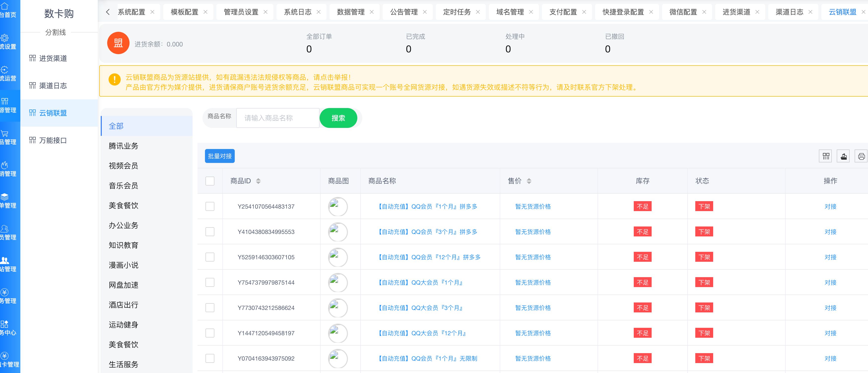Check the row for Y7547379979875144
This screenshot has width=868, height=373.
tap(210, 282)
